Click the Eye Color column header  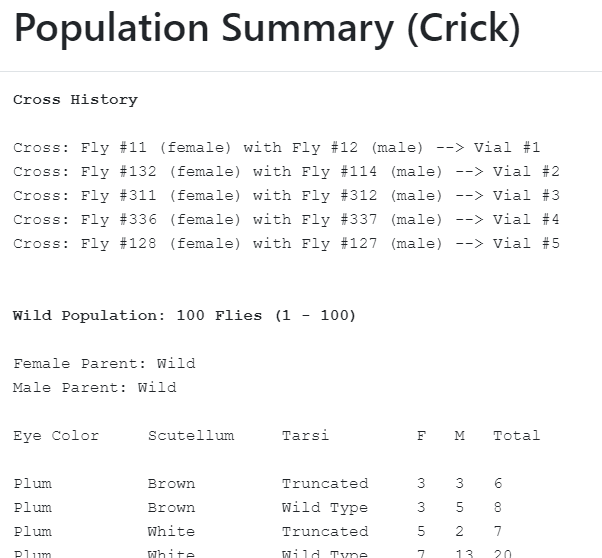[x=56, y=436]
